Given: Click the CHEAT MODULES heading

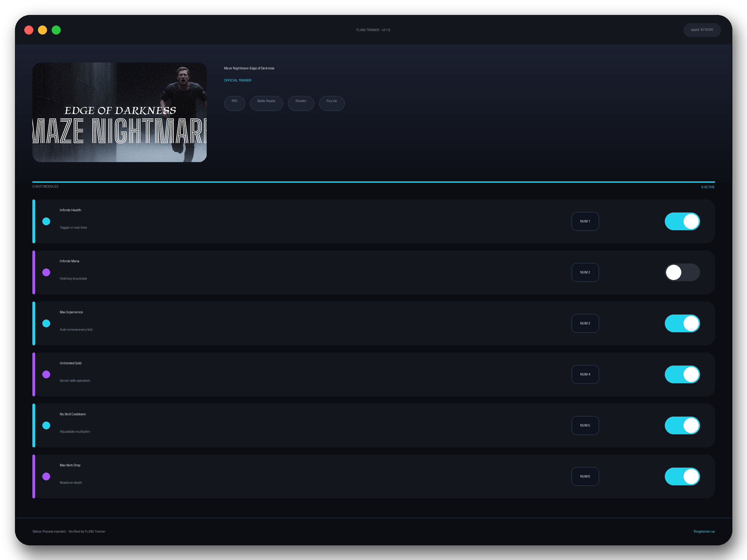Looking at the screenshot, I should (45, 186).
